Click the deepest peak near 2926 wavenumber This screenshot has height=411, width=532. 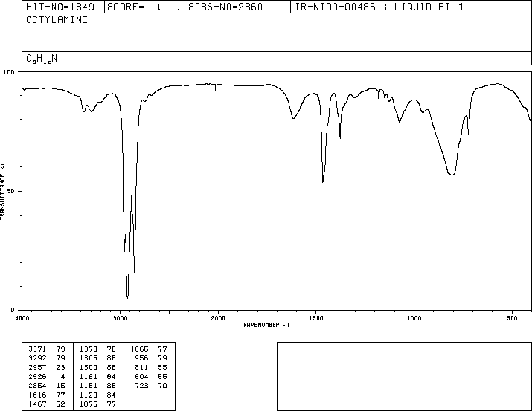click(x=127, y=297)
